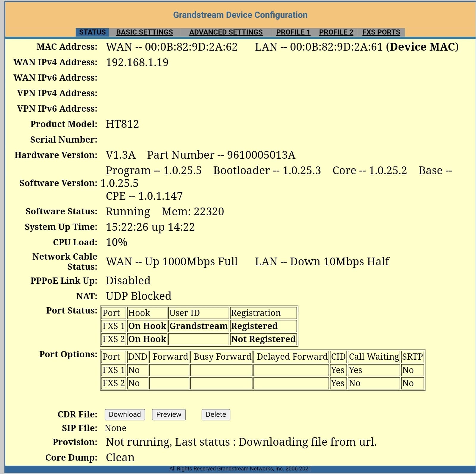Click the Grandstream User ID cell

(x=199, y=326)
